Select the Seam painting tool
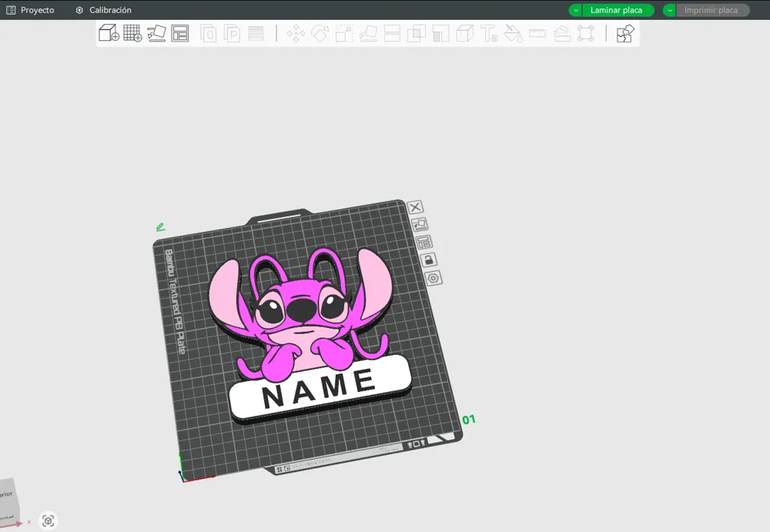The width and height of the screenshot is (770, 532). (464, 33)
